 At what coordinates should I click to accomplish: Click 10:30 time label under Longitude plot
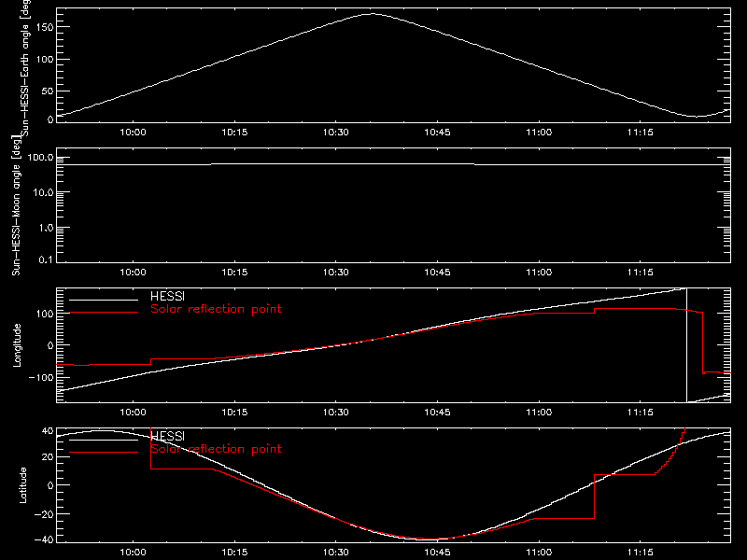coord(336,413)
